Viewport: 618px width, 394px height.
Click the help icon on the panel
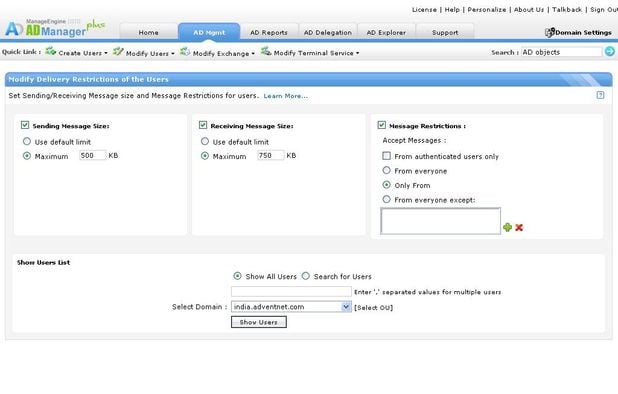point(600,95)
